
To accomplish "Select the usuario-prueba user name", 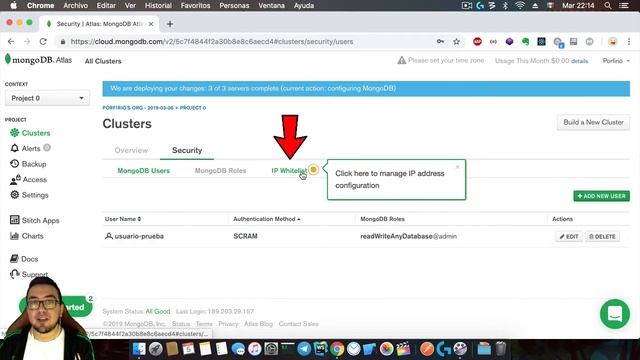I will [139, 236].
